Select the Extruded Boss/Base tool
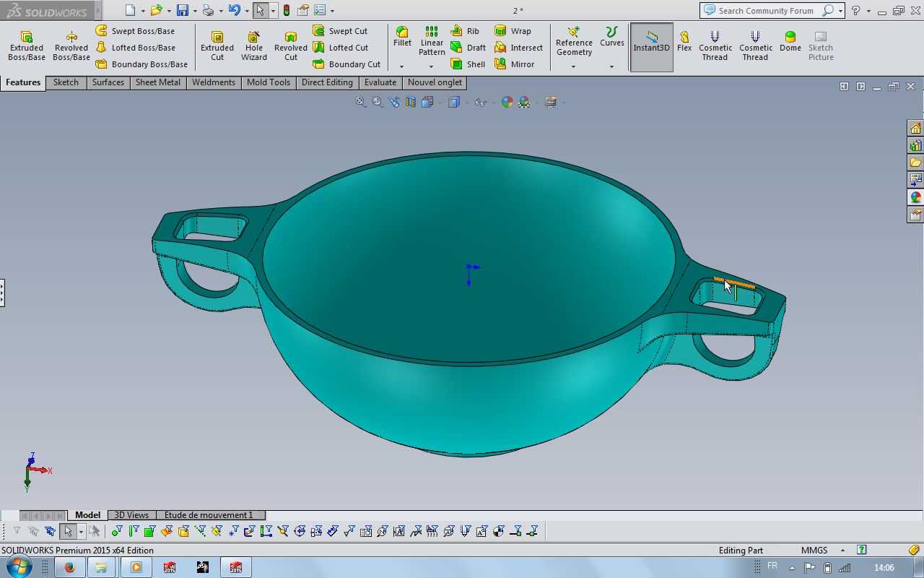Screen dimensions: 924x578 [27, 46]
